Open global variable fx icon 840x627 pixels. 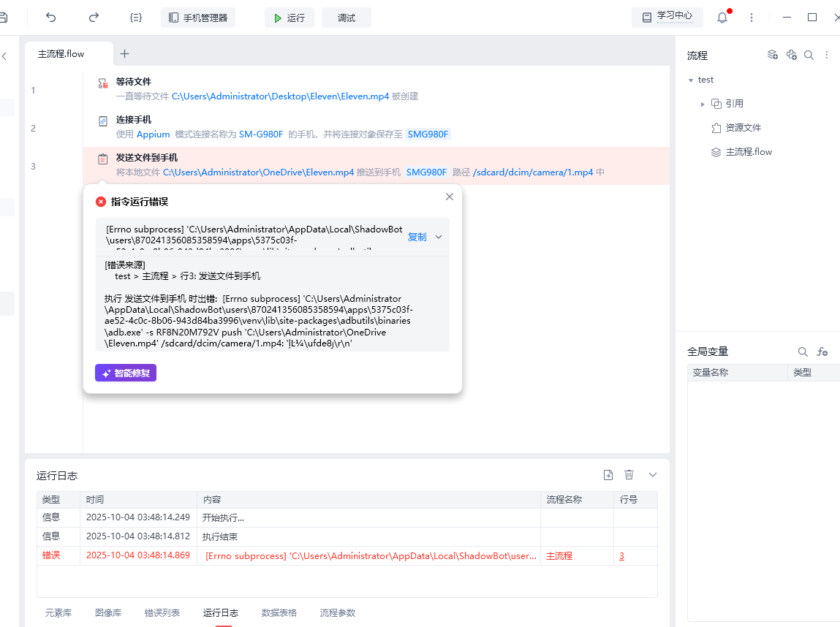pos(822,351)
